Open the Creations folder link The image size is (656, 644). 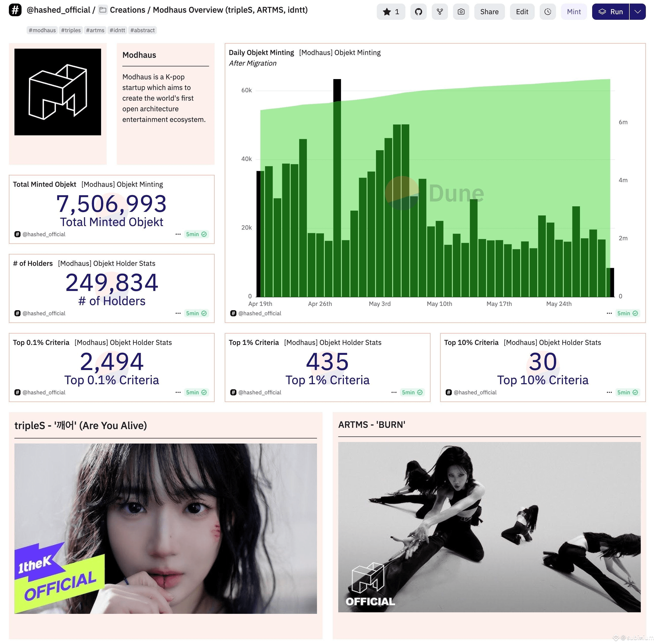127,10
